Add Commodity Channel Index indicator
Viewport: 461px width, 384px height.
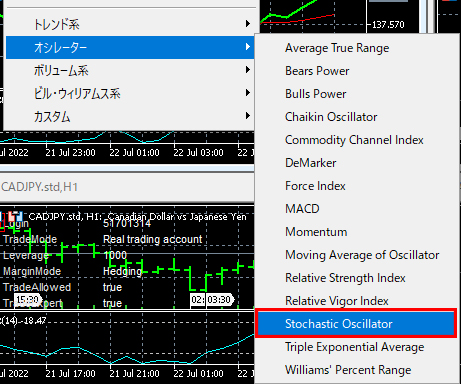tap(357, 140)
